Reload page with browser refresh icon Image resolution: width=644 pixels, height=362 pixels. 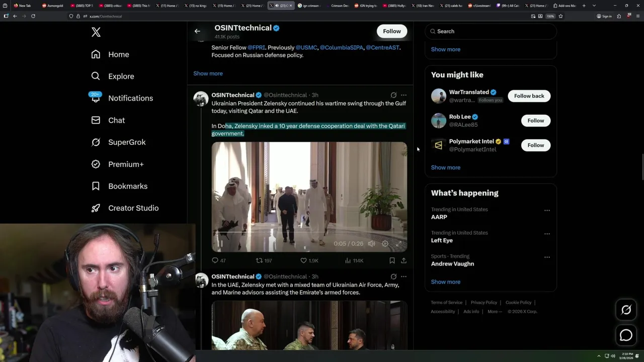33,16
